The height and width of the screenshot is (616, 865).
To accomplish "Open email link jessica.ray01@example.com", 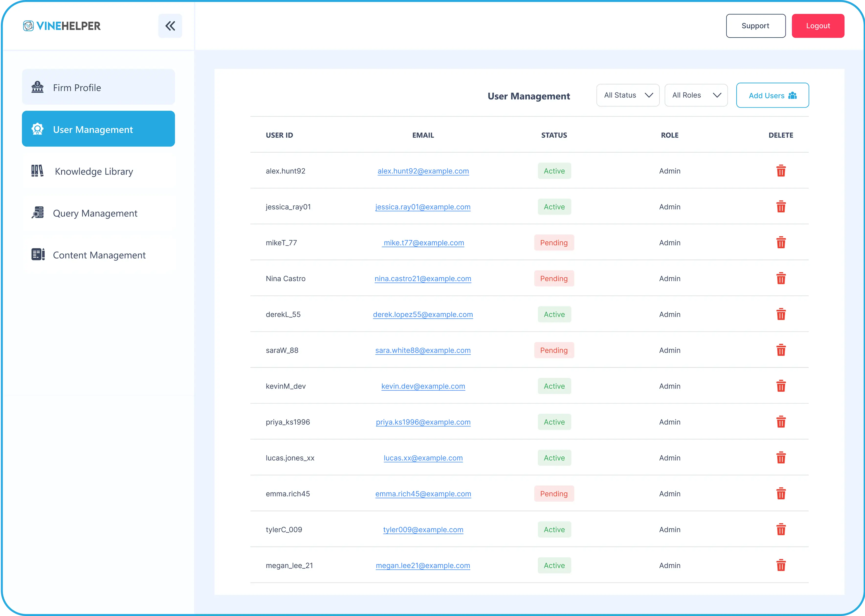I will 423,207.
